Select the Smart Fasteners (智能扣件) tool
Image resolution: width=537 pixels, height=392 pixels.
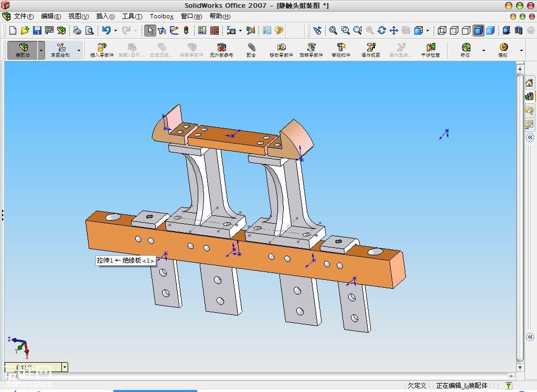click(x=341, y=50)
